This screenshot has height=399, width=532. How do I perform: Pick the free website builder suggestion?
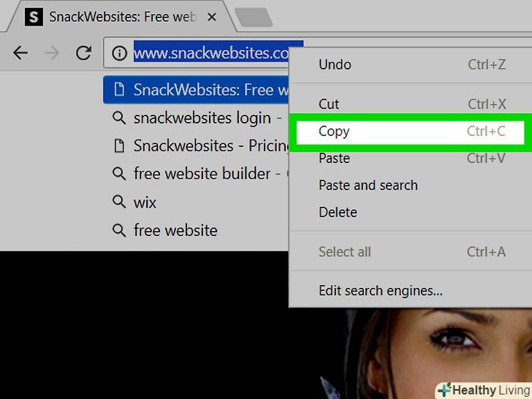coord(196,174)
